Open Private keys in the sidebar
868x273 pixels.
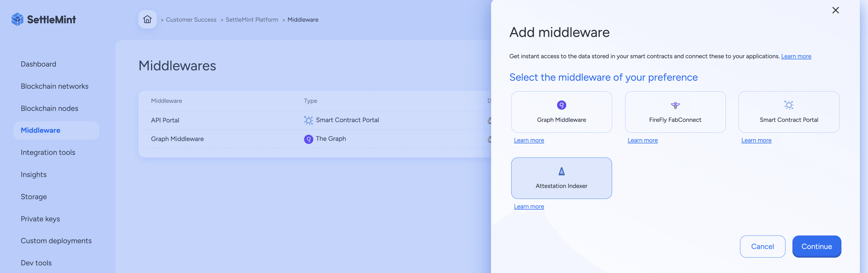(x=40, y=219)
